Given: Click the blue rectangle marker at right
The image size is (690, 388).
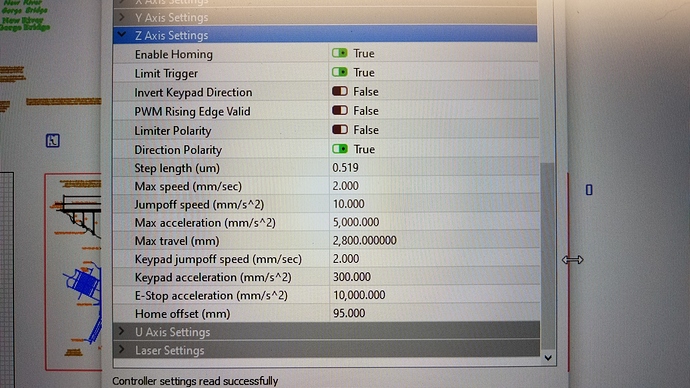Looking at the screenshot, I should pos(589,190).
